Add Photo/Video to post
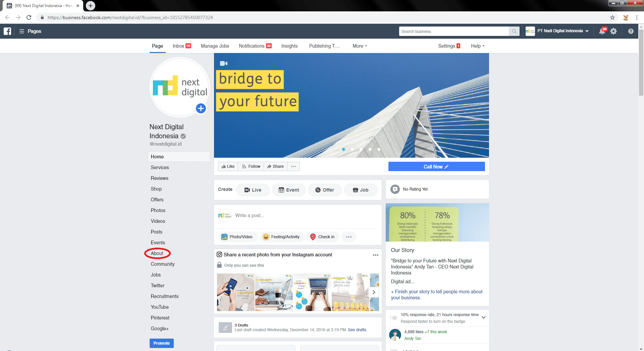The width and height of the screenshot is (644, 351). [237, 237]
